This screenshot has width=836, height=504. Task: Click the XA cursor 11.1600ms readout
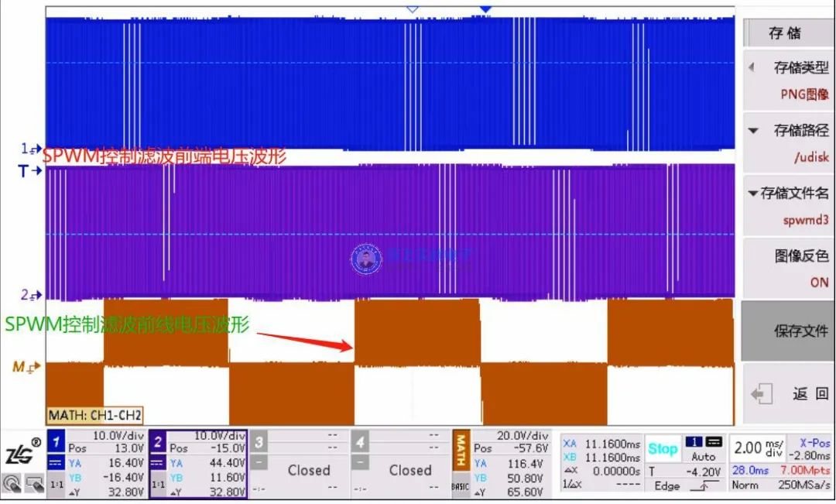[601, 444]
